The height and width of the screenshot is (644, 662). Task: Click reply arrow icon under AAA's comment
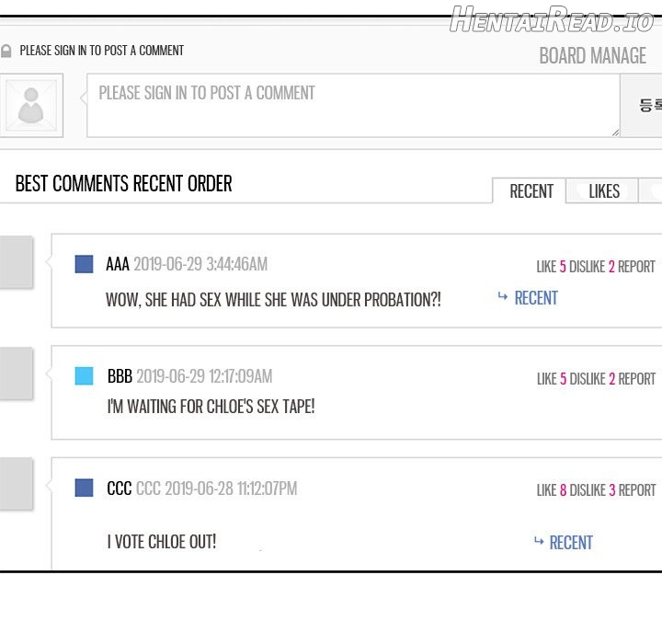pos(503,297)
